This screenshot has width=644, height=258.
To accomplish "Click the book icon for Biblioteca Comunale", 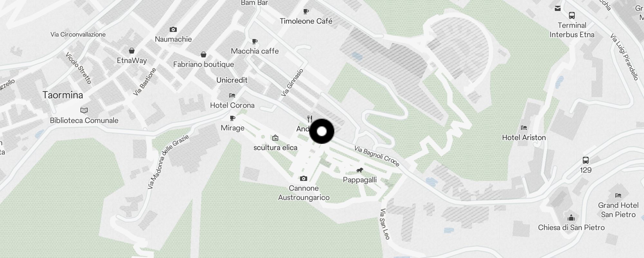I will pos(84,111).
